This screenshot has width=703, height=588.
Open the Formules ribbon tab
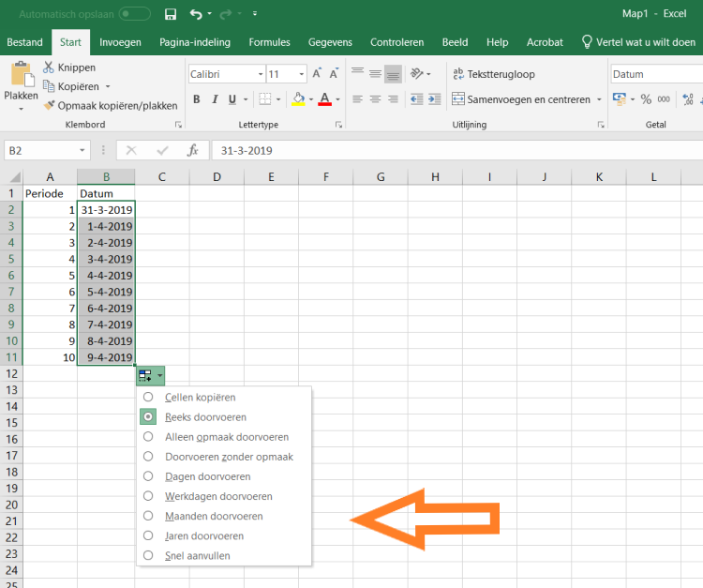pos(269,42)
